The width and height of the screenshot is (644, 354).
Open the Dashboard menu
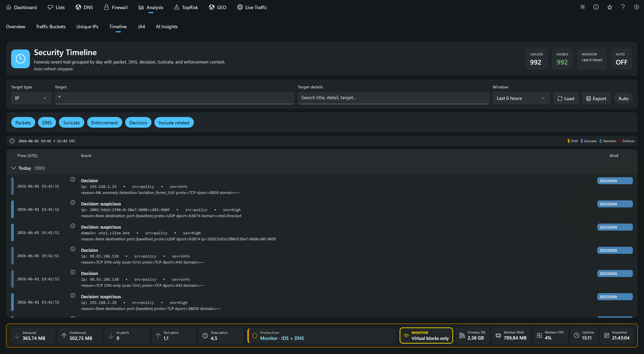[22, 7]
